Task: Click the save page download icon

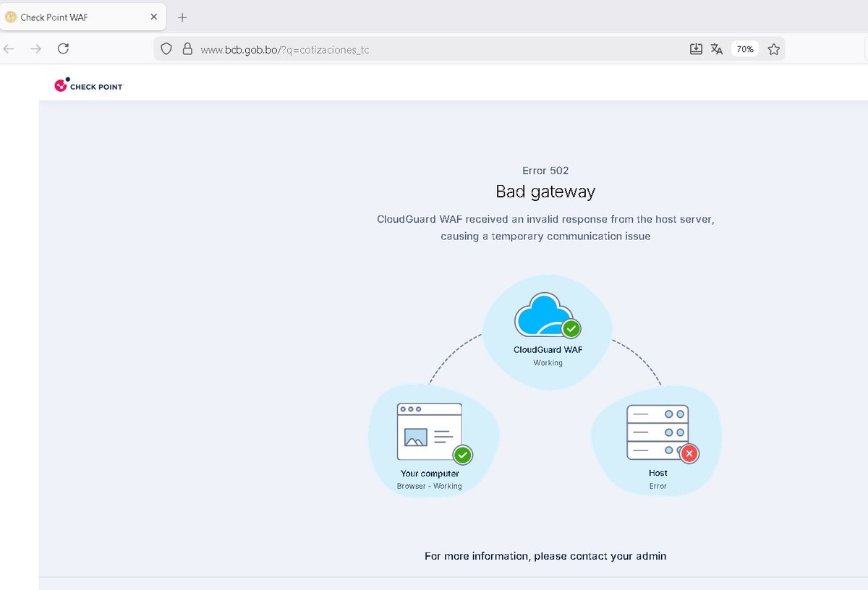Action: (x=695, y=48)
